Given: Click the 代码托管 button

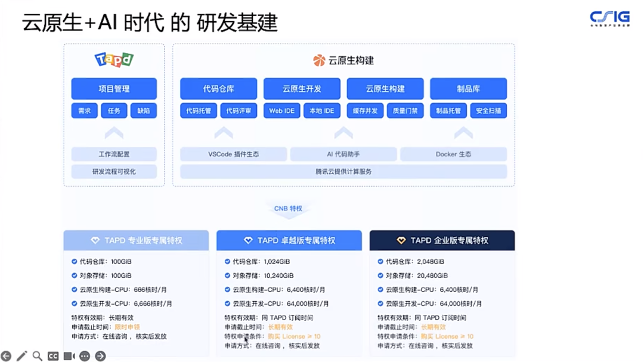Looking at the screenshot, I should (x=199, y=110).
